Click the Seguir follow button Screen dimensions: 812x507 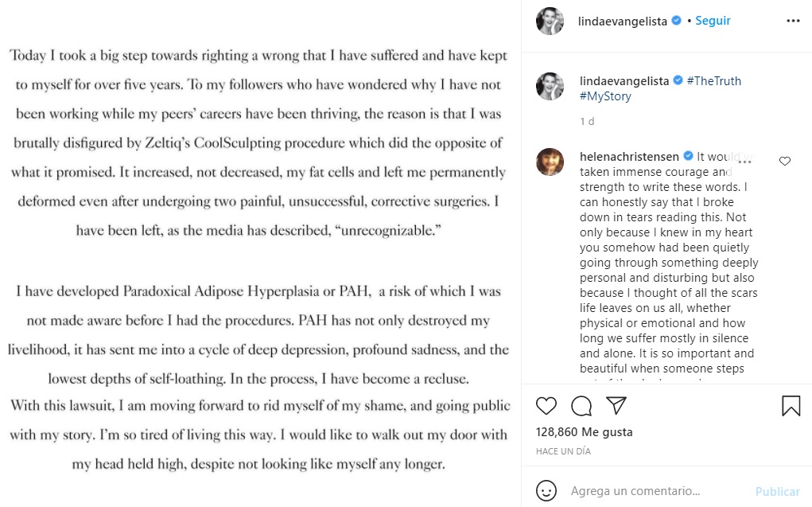pos(713,21)
